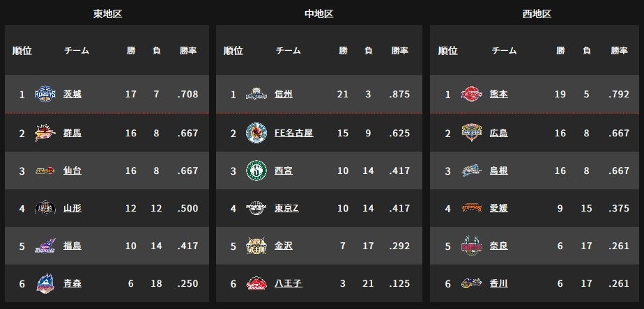644x309 pixels.
Task: Open the 愛媛 team link
Action: point(498,208)
